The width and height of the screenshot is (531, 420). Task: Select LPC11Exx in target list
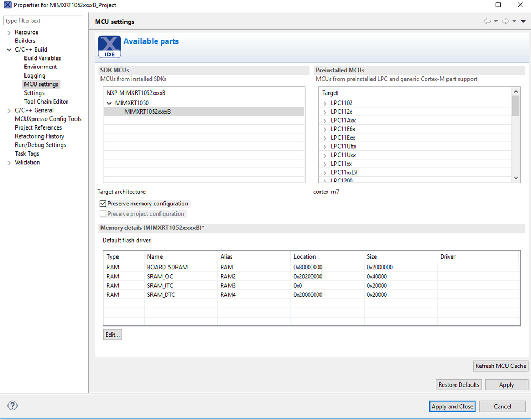(x=342, y=138)
